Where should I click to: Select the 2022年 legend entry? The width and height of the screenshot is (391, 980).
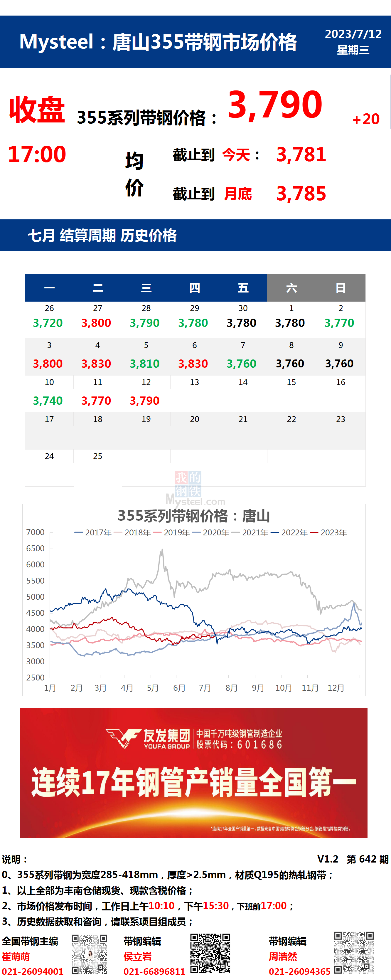289,533
